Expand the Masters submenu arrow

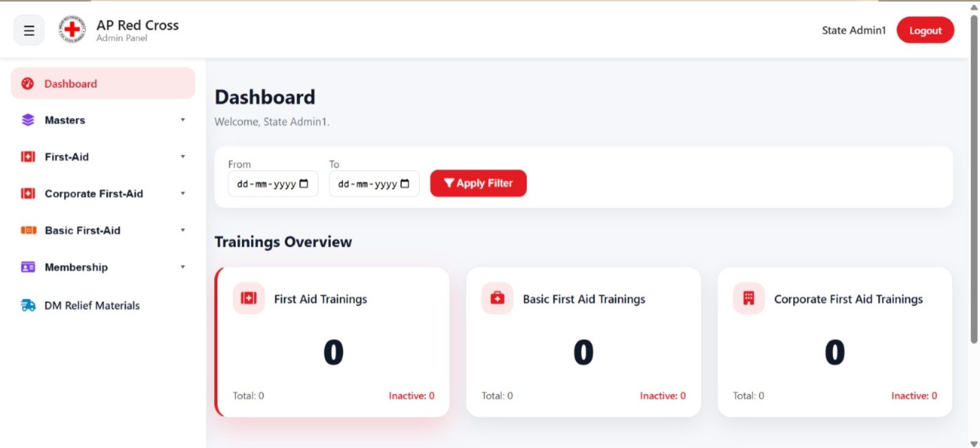[183, 120]
